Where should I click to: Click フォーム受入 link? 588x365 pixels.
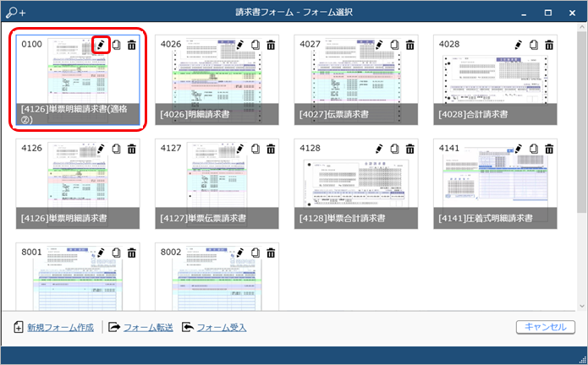pos(222,328)
